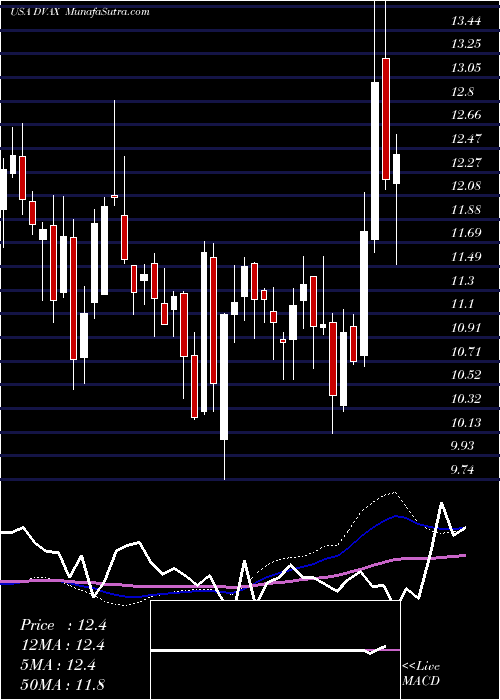
Task: Select the 10.52 price axis label
Action: coord(467,375)
